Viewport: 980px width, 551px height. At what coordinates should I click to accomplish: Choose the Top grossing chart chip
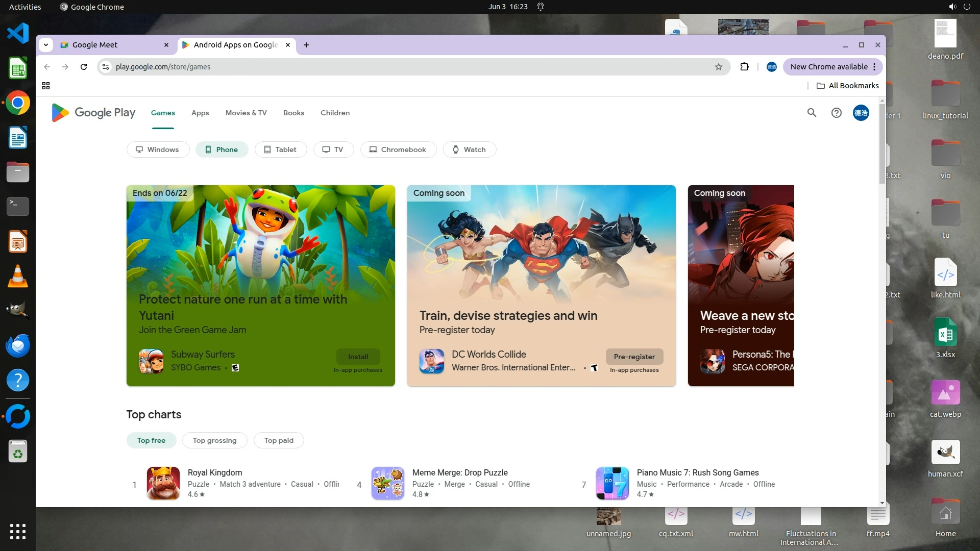(214, 440)
